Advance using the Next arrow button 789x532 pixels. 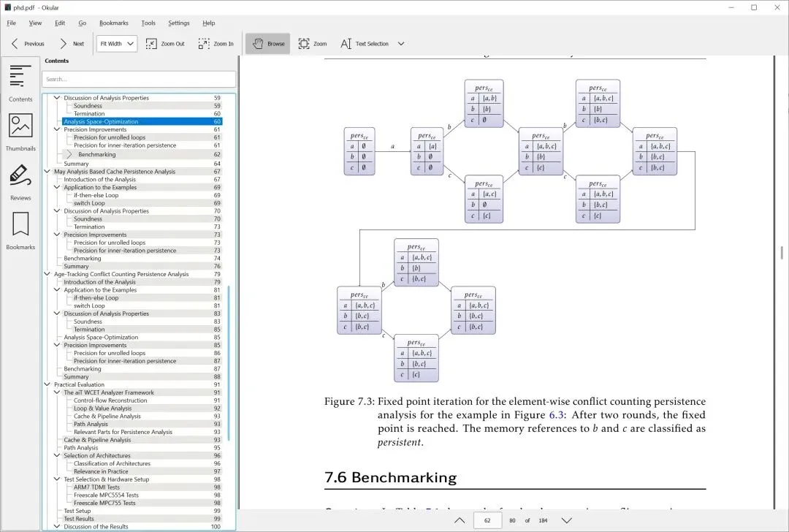coord(72,44)
